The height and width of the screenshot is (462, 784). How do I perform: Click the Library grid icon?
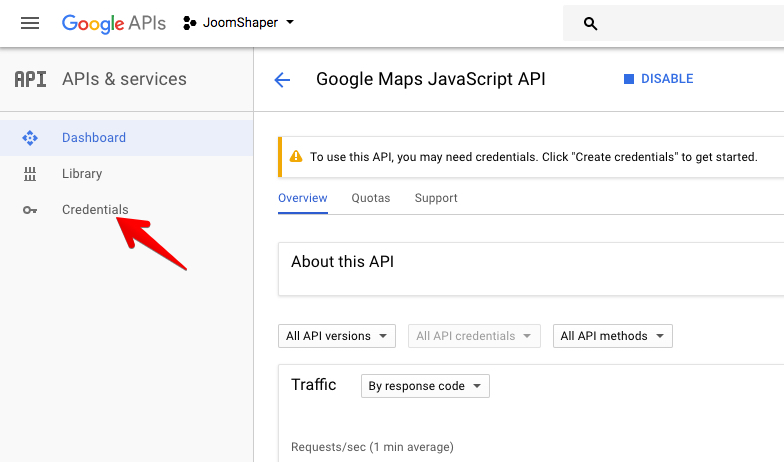pyautogui.click(x=30, y=174)
